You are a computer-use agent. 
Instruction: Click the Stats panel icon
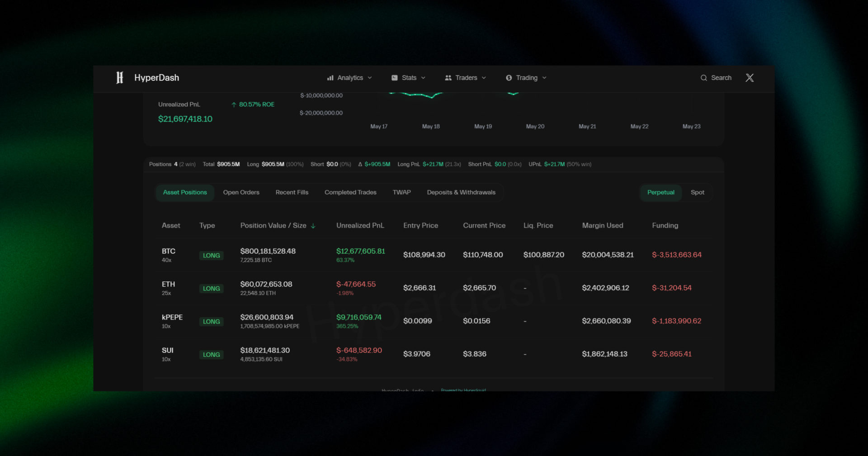click(394, 78)
